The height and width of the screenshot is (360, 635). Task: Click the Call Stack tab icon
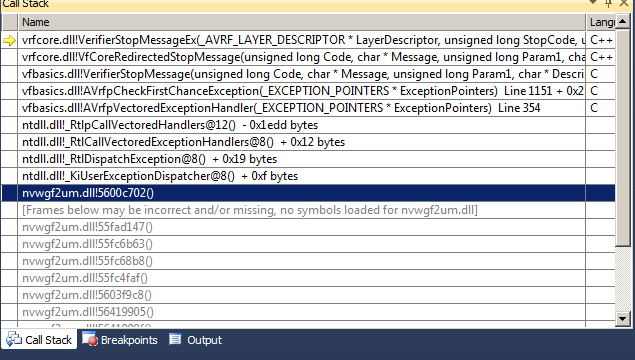[x=14, y=339]
